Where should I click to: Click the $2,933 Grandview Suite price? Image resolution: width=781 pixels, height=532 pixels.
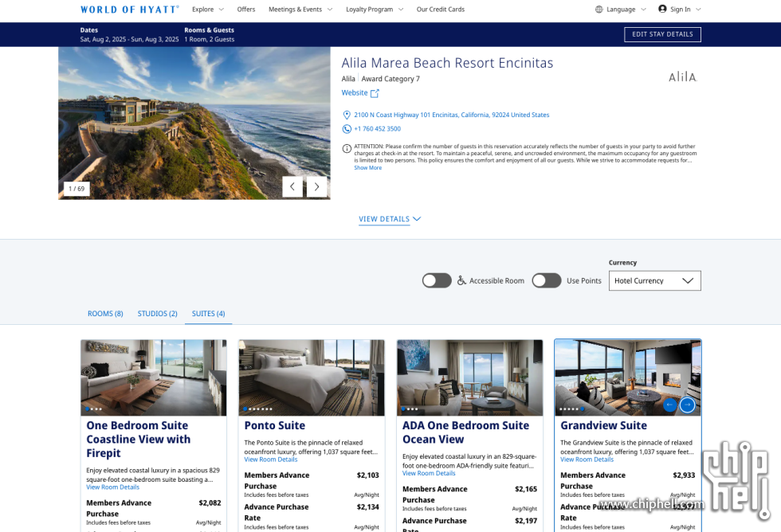(x=684, y=475)
